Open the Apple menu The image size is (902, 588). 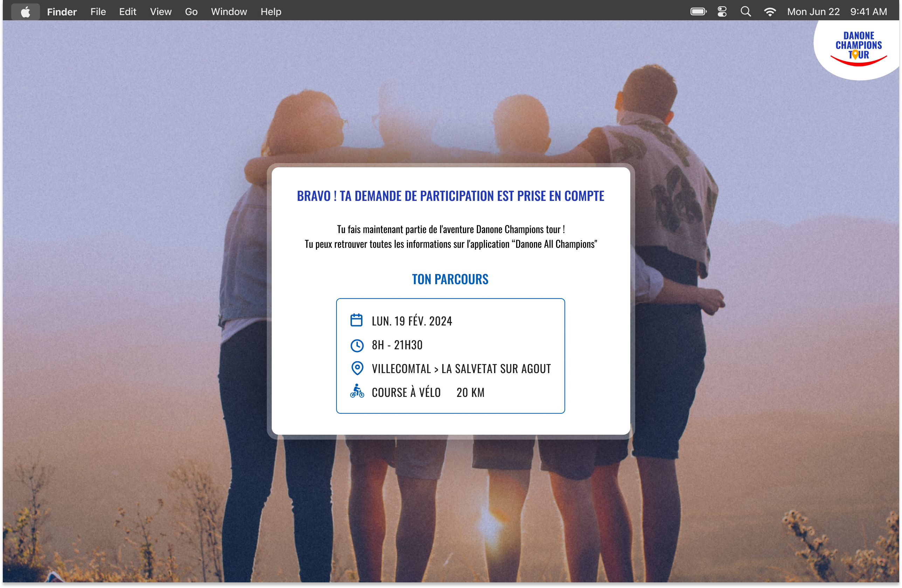pyautogui.click(x=26, y=12)
